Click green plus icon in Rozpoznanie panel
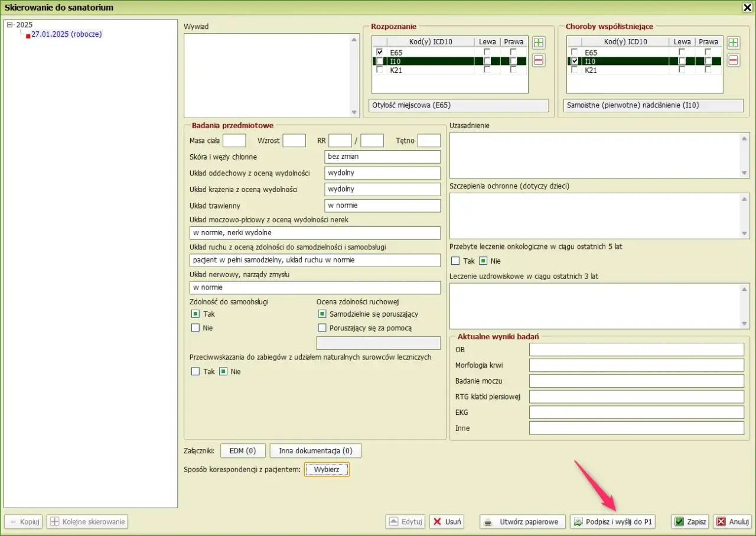This screenshot has width=756, height=536. [x=539, y=43]
